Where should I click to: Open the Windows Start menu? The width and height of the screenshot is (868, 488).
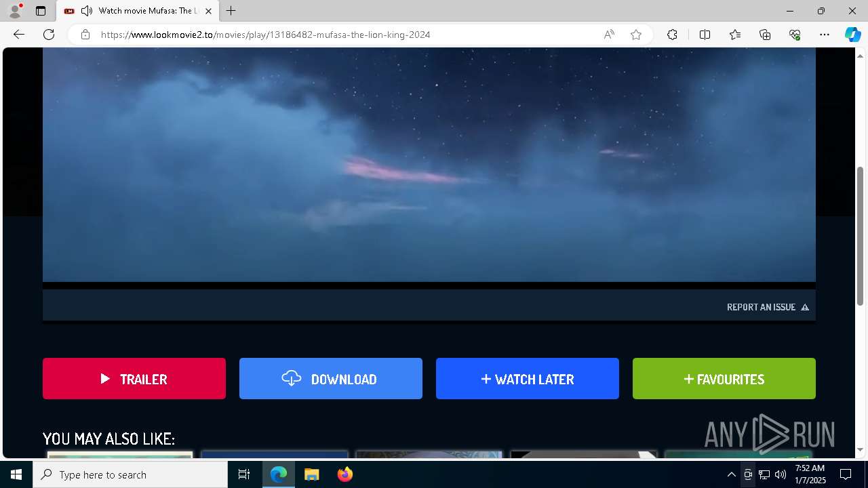click(16, 474)
